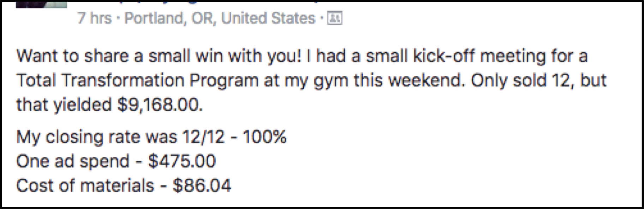Click the friends audience privacy icon
Image resolution: width=644 pixels, height=209 pixels.
(334, 18)
